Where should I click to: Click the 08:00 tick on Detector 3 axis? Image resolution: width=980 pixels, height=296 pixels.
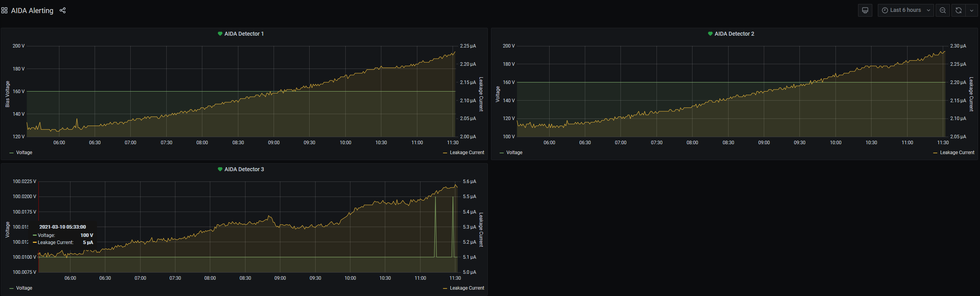point(210,278)
